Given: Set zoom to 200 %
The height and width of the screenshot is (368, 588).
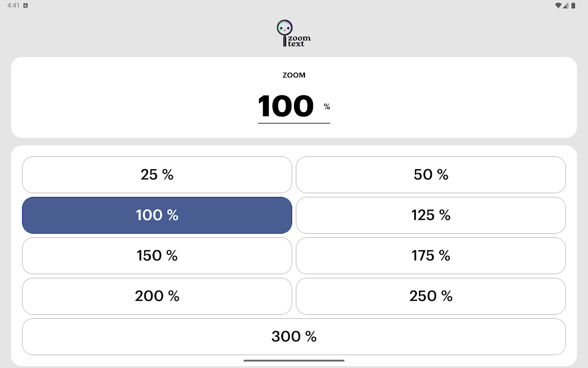Looking at the screenshot, I should (x=157, y=296).
